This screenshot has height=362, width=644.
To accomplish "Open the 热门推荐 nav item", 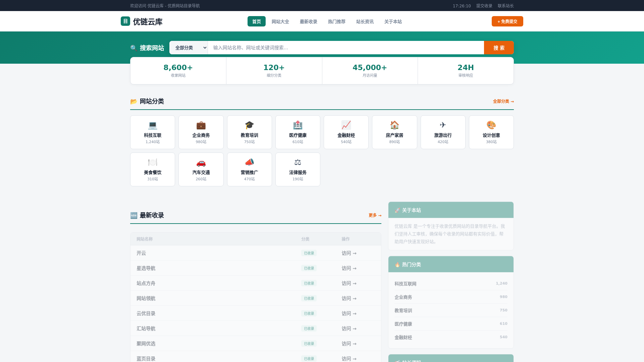I will coord(337,21).
